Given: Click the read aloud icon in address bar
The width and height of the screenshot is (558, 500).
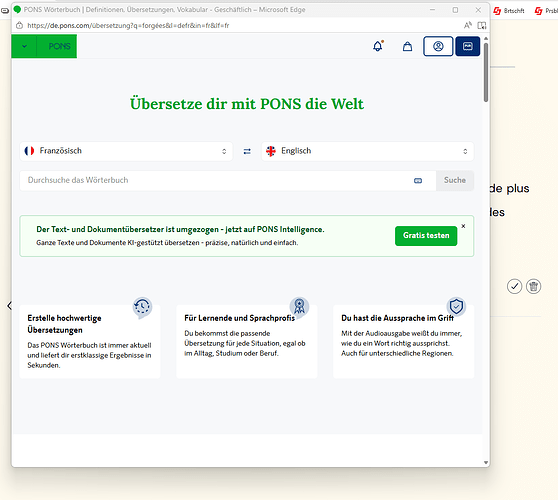Looking at the screenshot, I should [468, 25].
